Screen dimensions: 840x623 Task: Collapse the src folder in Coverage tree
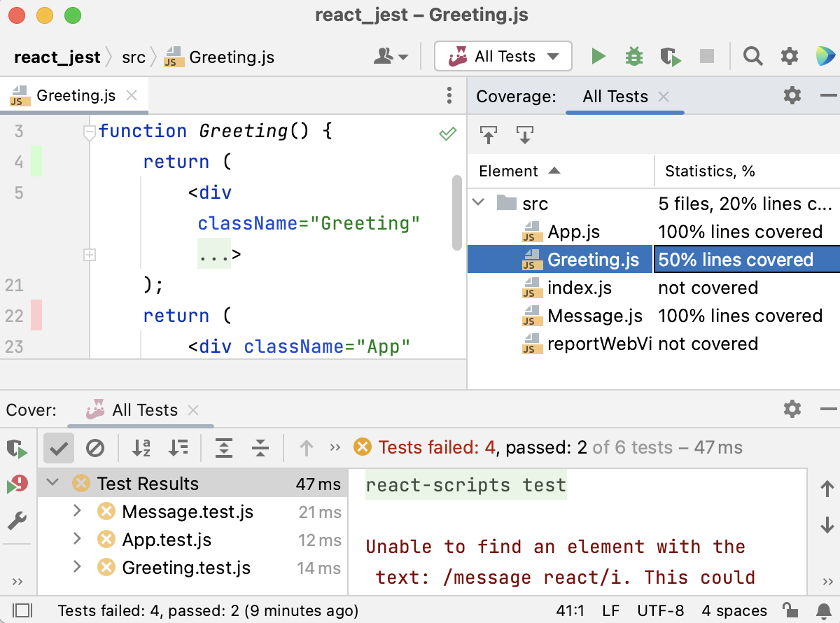coord(479,204)
